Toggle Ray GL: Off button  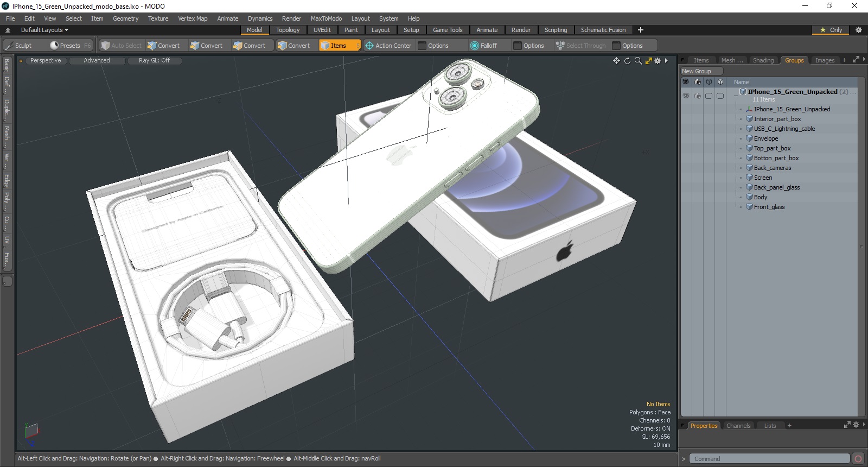pos(154,61)
